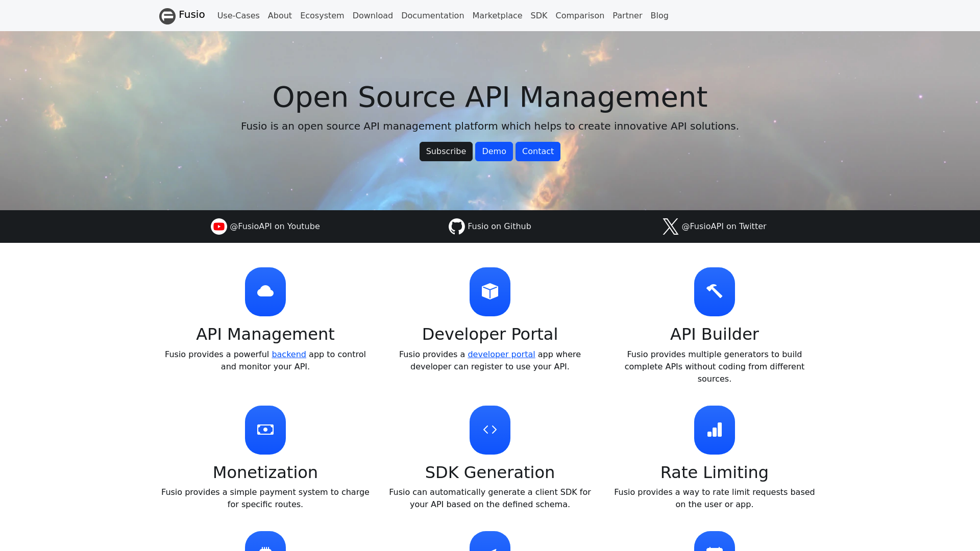Visit the Marketplace nav item
980x551 pixels.
[x=497, y=16]
